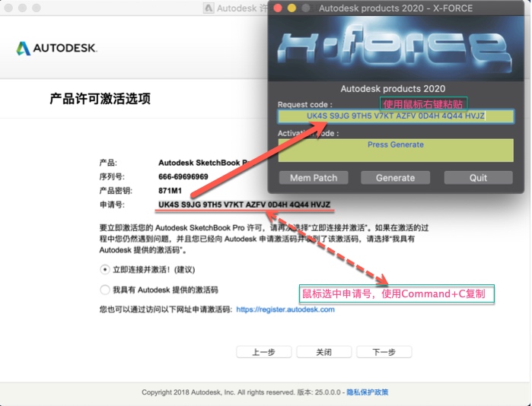The width and height of the screenshot is (532, 406).
Task: Click the 产品许可激活选项 heading
Action: 100,99
